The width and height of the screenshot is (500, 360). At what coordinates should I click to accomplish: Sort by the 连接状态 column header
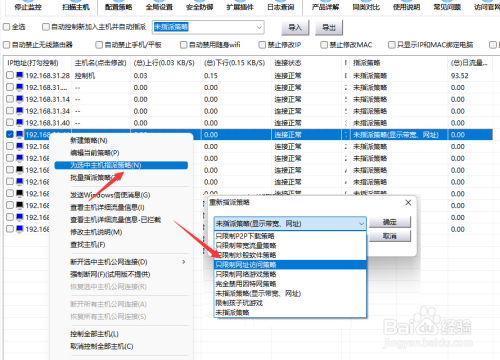288,63
